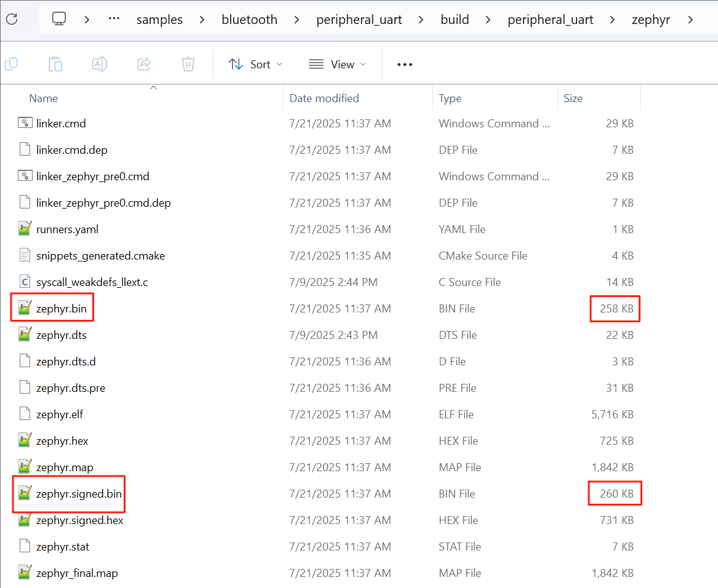Viewport: 718px width, 588px height.
Task: Click the YAML File type cell
Action: (461, 229)
